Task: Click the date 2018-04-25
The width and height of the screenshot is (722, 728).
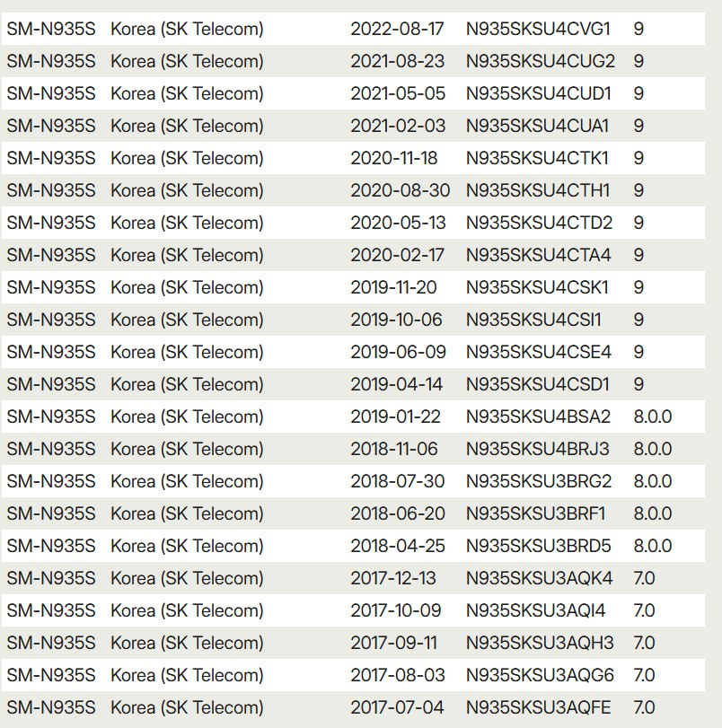Action: coord(398,546)
